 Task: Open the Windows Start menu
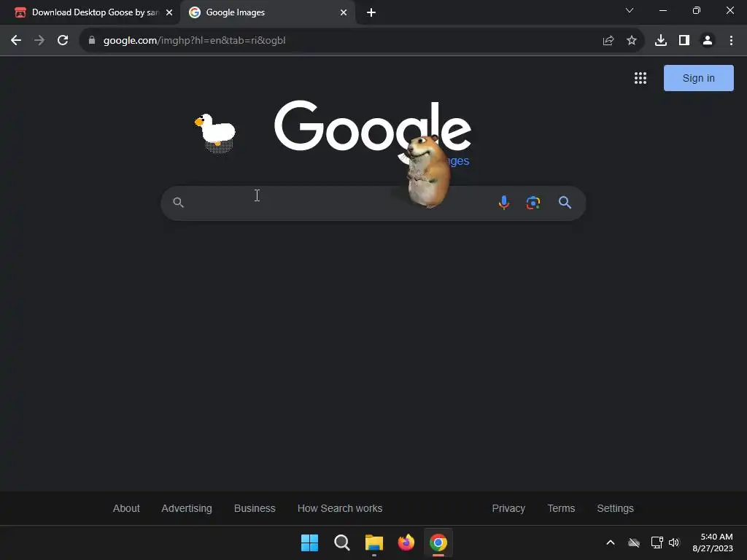point(309,542)
